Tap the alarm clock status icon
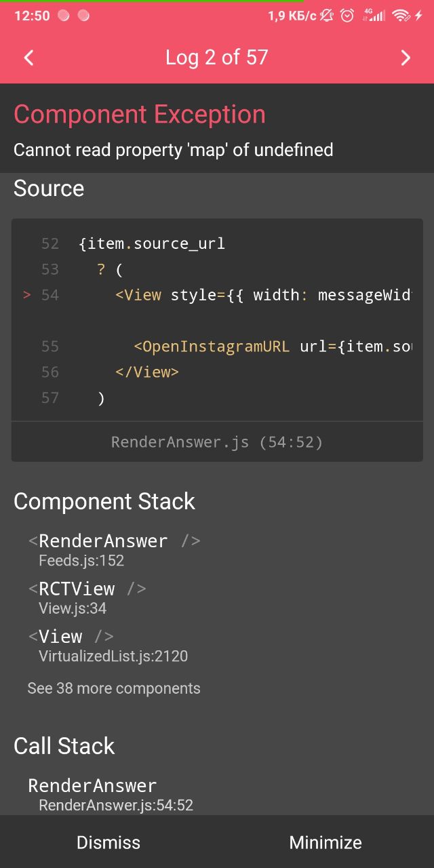 pos(347,16)
